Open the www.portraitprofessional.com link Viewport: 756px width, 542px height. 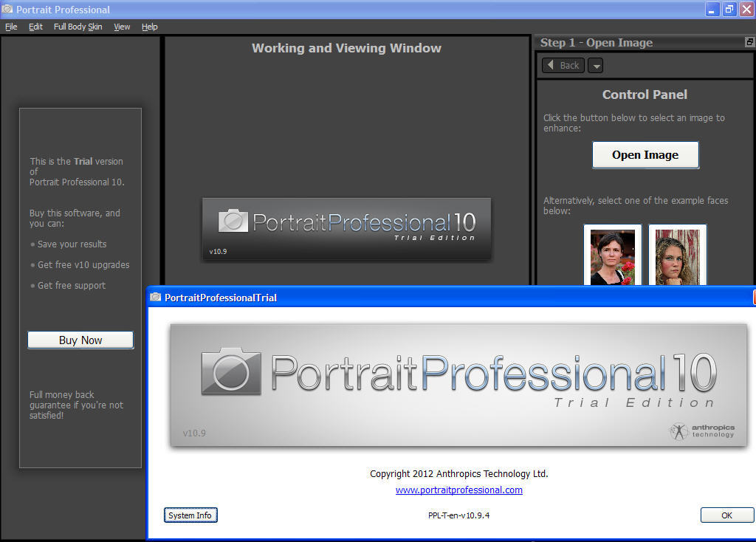pyautogui.click(x=459, y=490)
